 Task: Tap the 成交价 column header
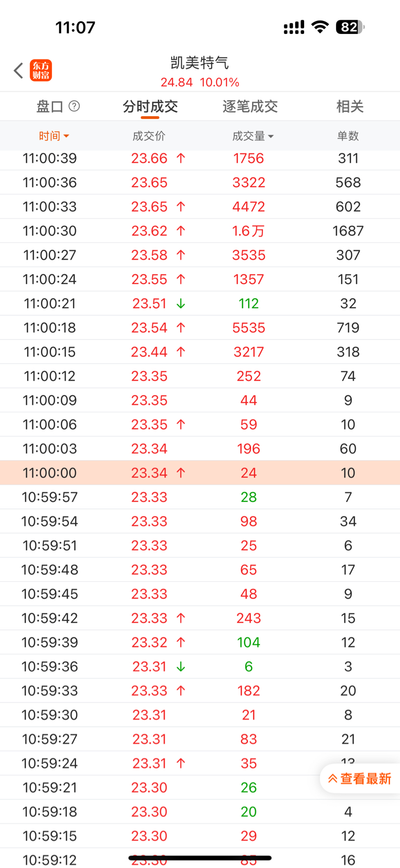149,136
